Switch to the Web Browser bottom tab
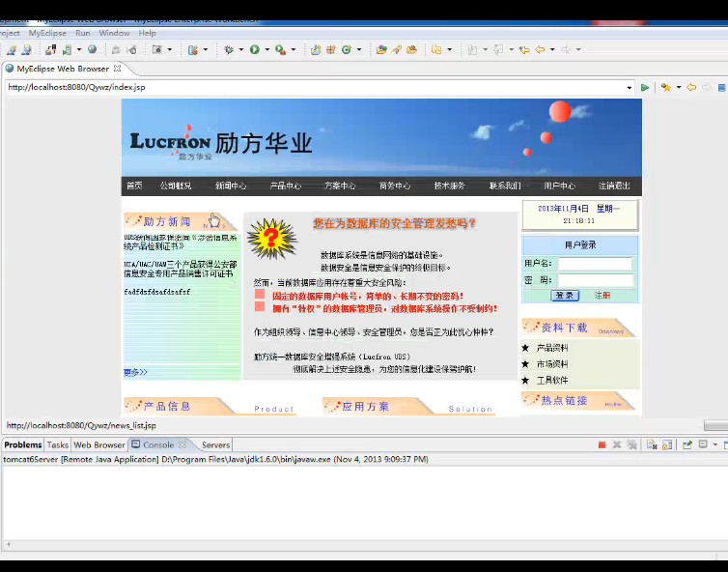This screenshot has height=572, width=728. [99, 444]
